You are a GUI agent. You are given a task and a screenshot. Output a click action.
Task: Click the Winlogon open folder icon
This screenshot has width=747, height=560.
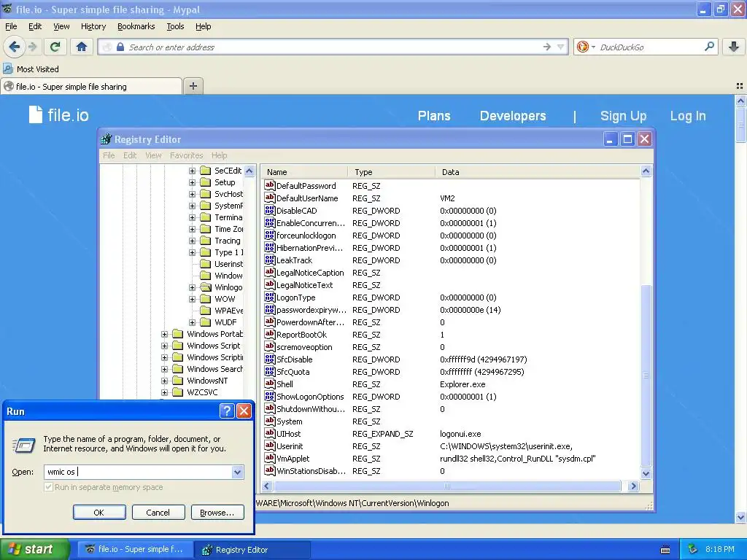(x=206, y=287)
